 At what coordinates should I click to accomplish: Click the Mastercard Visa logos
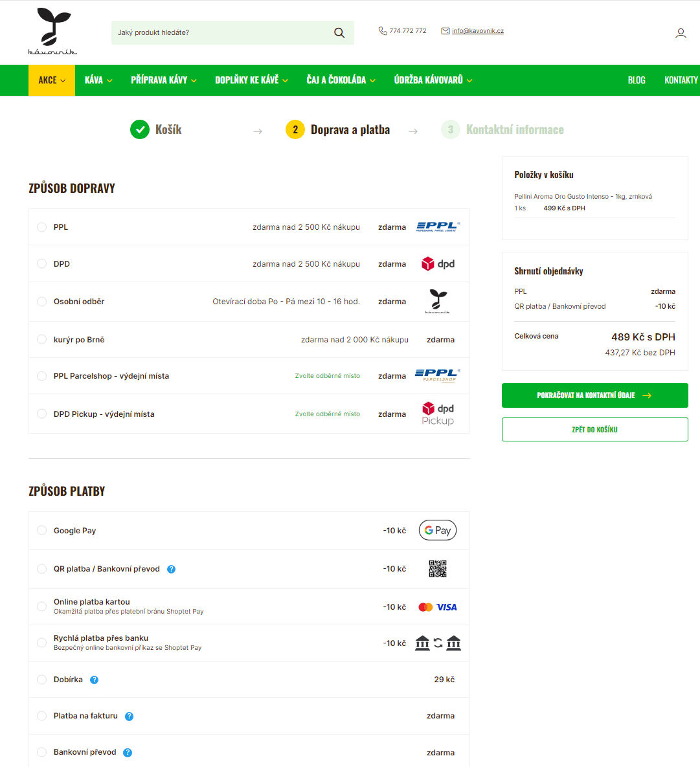coord(438,607)
